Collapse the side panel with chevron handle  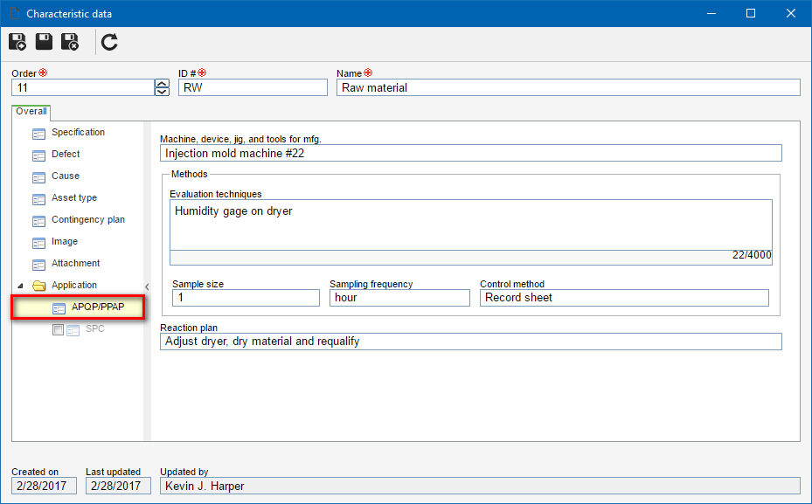(147, 287)
